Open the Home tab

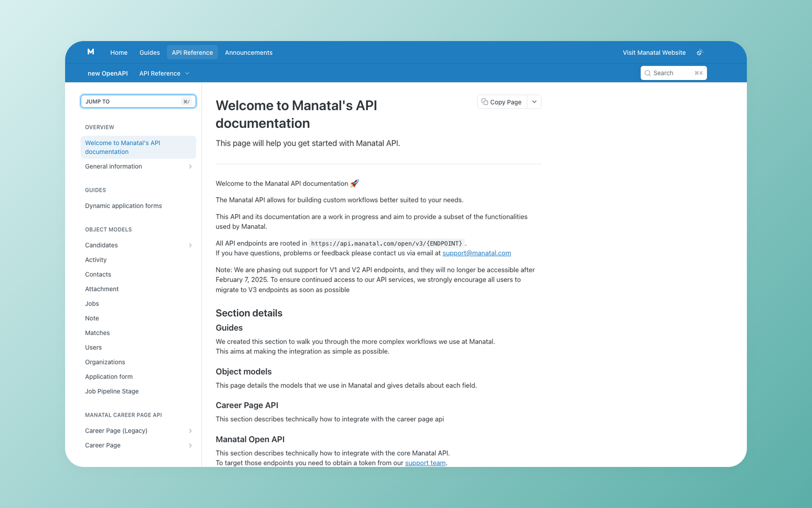[119, 52]
